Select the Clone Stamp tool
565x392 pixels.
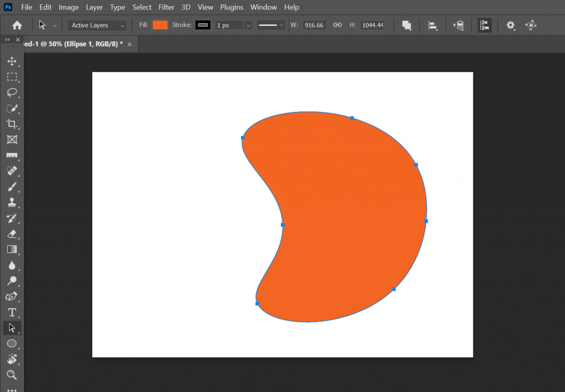(x=12, y=202)
